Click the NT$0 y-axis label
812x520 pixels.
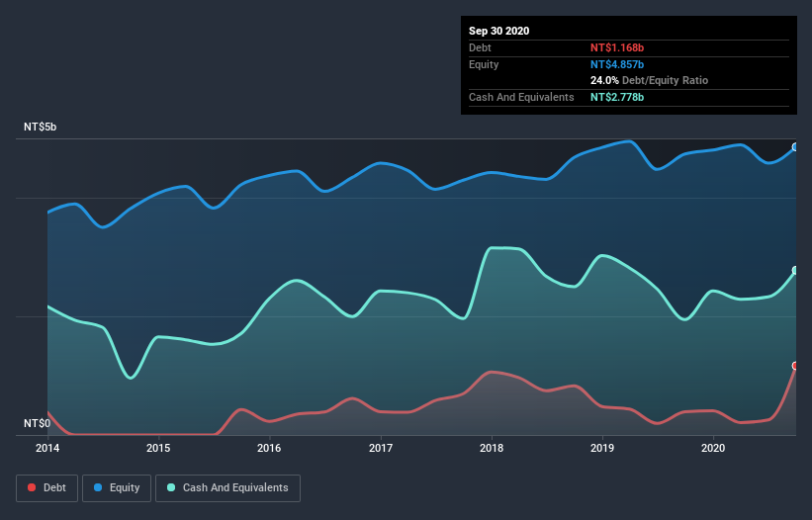(x=38, y=423)
